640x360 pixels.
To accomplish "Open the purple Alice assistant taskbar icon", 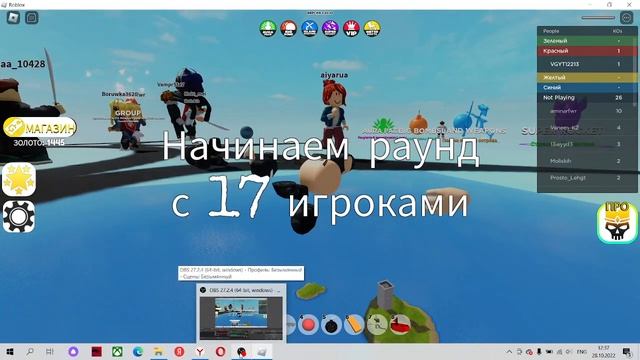I will click(73, 351).
